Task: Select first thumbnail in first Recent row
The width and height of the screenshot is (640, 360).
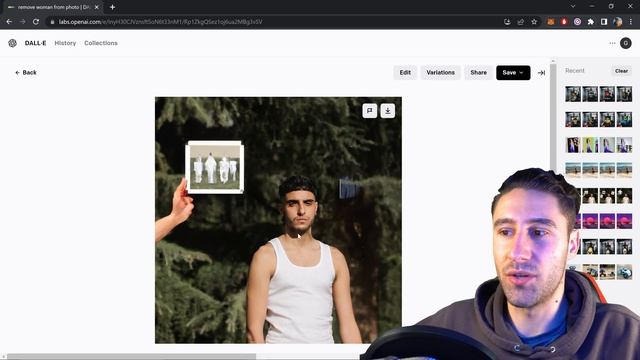Action: click(573, 94)
